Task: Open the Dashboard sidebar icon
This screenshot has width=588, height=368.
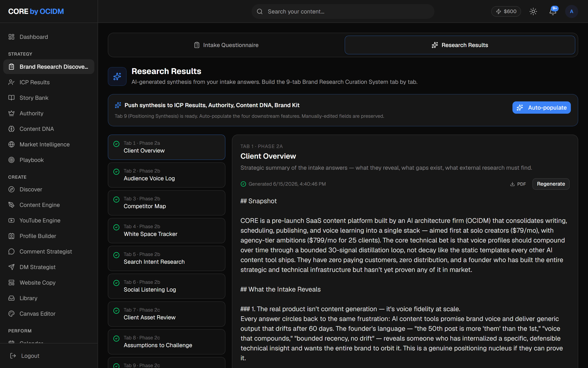Action: click(x=11, y=37)
